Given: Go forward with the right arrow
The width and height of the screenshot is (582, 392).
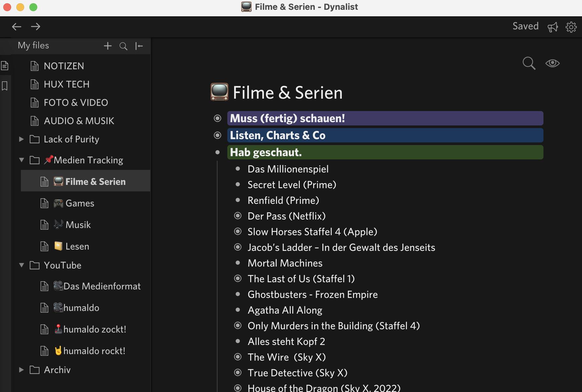Looking at the screenshot, I should 36,26.
